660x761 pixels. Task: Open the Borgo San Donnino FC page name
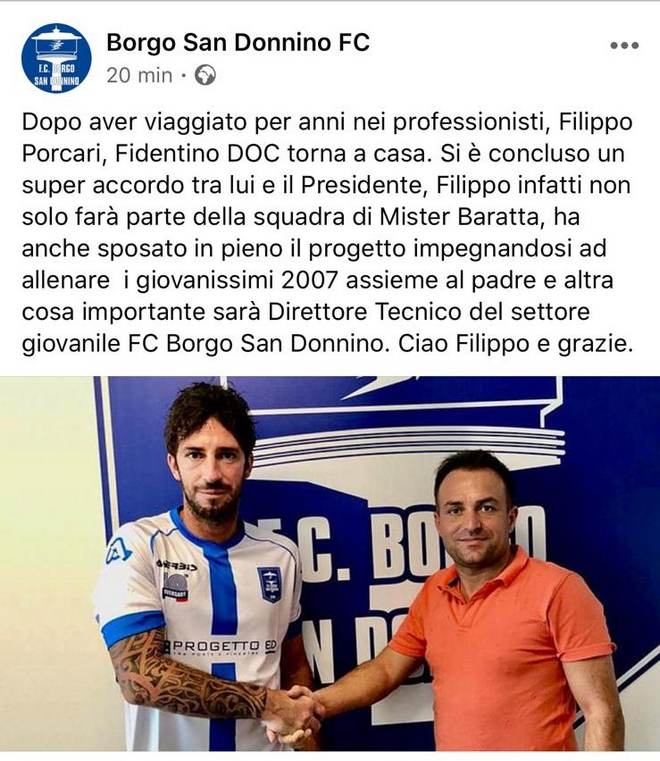(238, 43)
